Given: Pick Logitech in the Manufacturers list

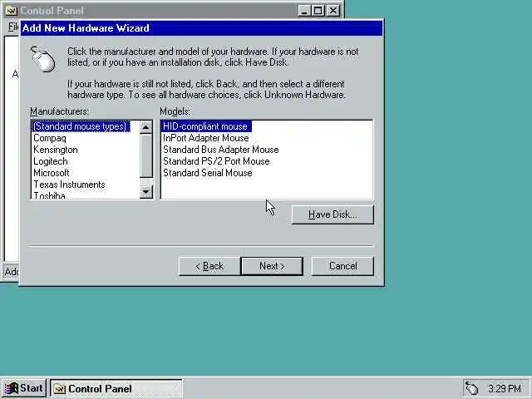Looking at the screenshot, I should 50,161.
